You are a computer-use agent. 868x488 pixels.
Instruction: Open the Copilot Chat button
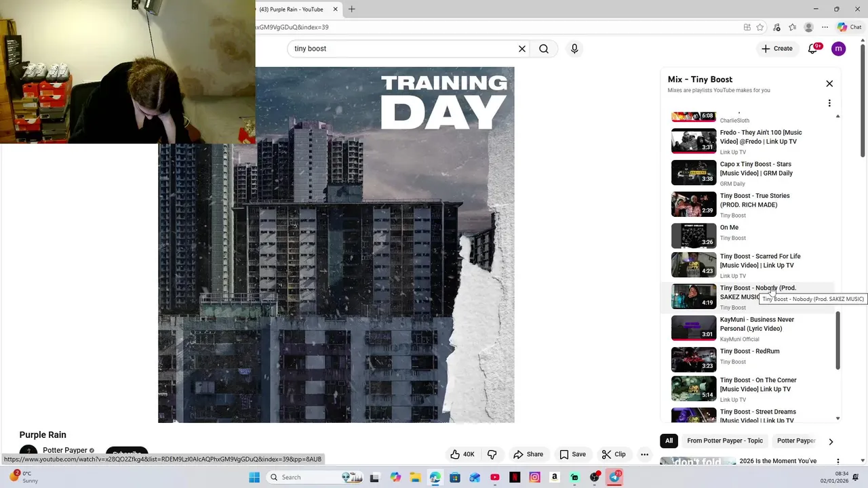click(849, 27)
